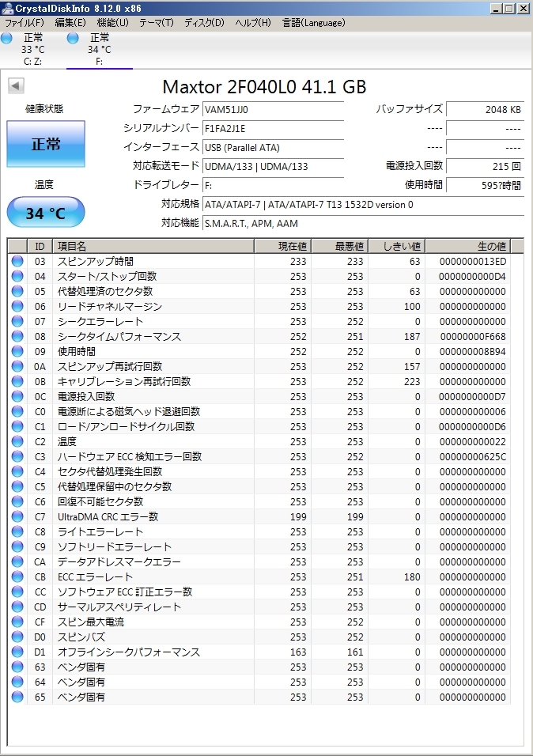533x756 pixels.
Task: Click status icon for C1 ロード/アンロードサイクル回数
Action: pyautogui.click(x=17, y=427)
